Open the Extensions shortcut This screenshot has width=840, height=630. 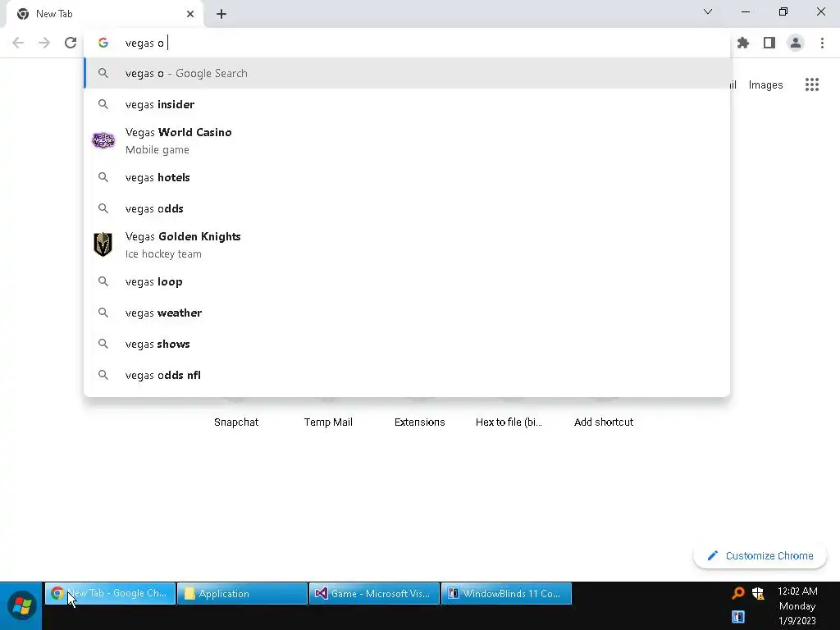pyautogui.click(x=419, y=422)
